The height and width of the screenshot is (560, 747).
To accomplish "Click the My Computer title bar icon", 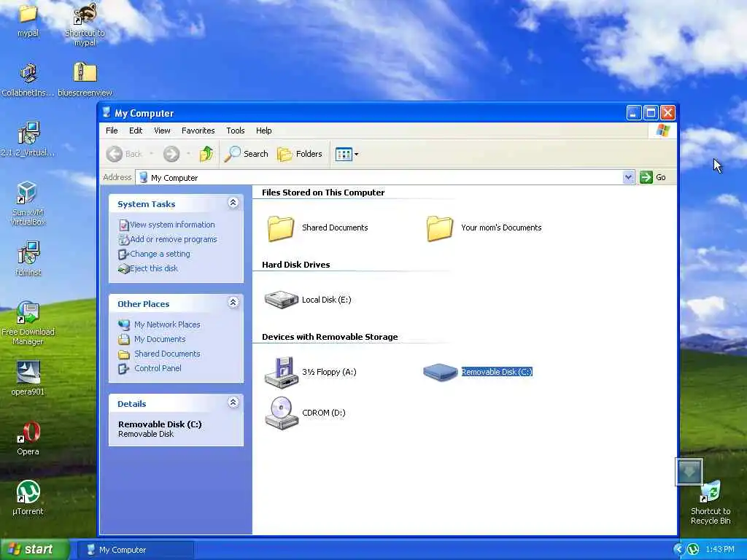I will click(x=107, y=112).
